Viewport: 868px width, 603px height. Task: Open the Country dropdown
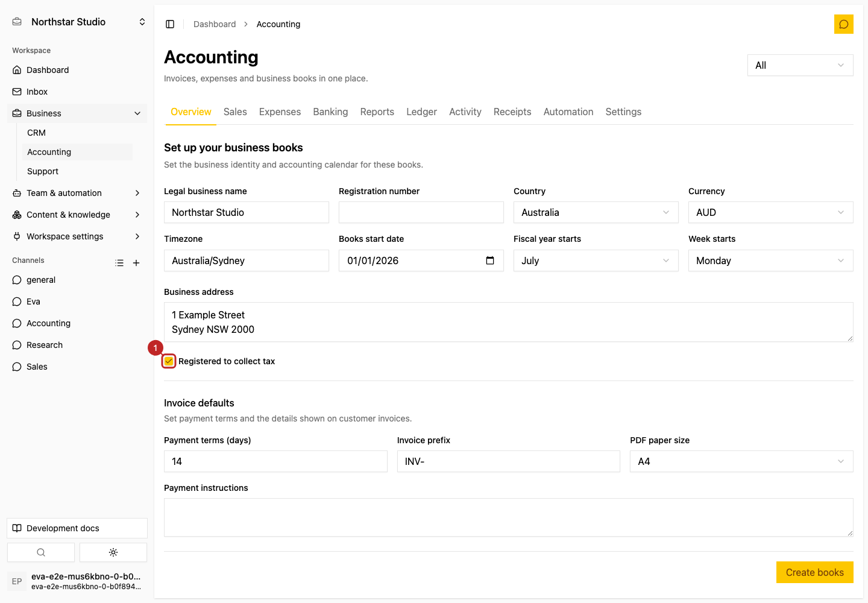click(x=596, y=212)
